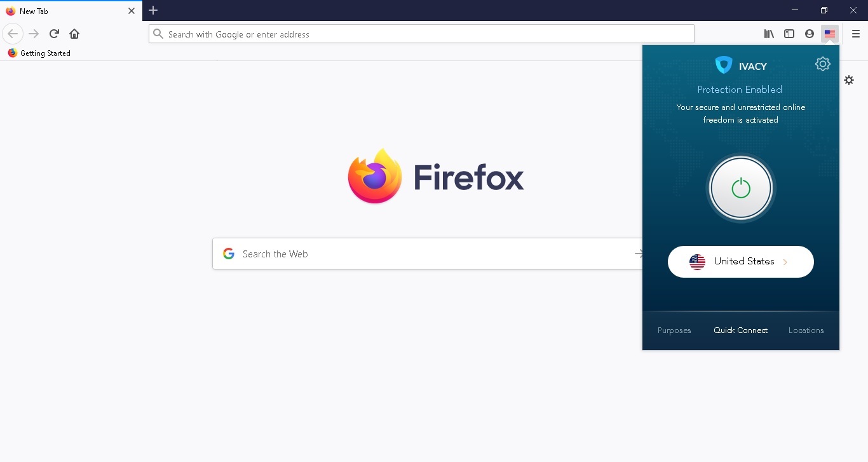Open the United States location selector

(741, 262)
